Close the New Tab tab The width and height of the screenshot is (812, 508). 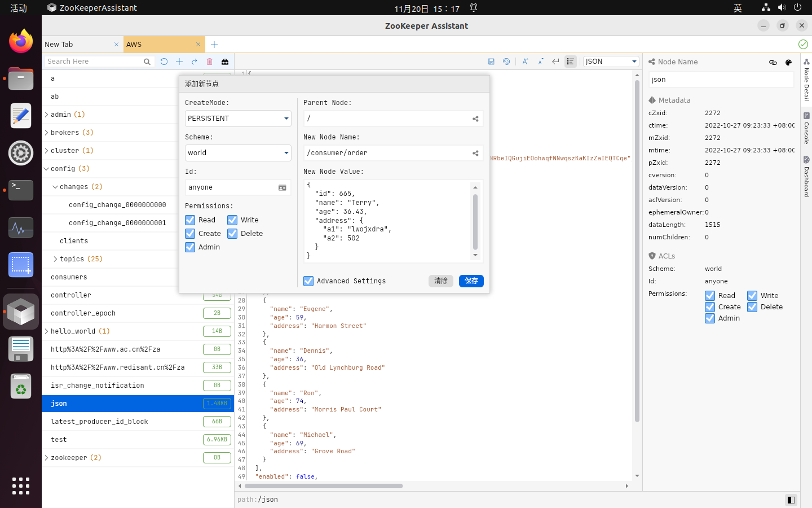[x=116, y=45]
